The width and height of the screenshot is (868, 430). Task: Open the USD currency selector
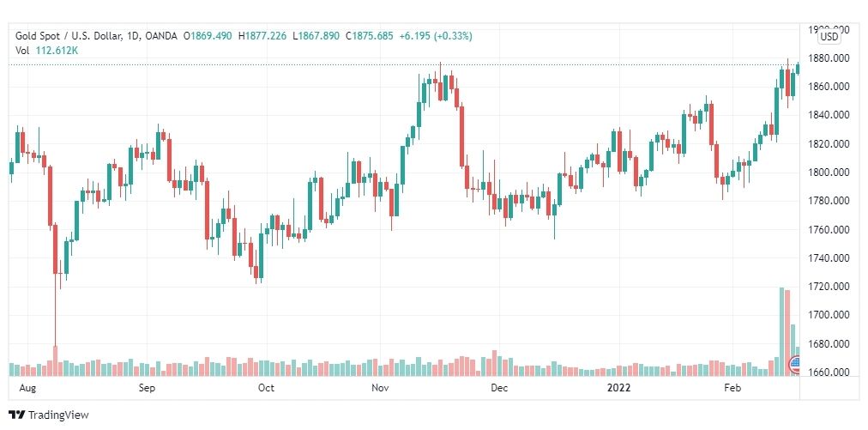click(x=829, y=37)
